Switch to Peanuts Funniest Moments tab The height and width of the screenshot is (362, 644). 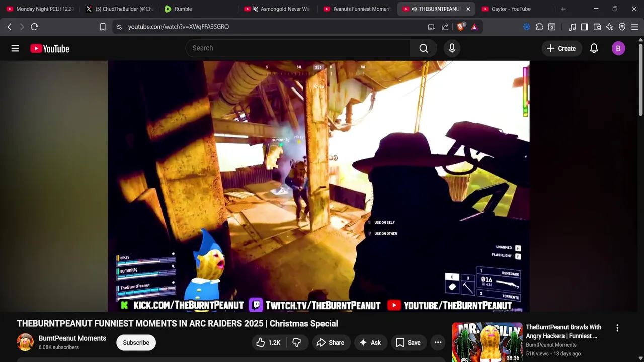(x=357, y=9)
